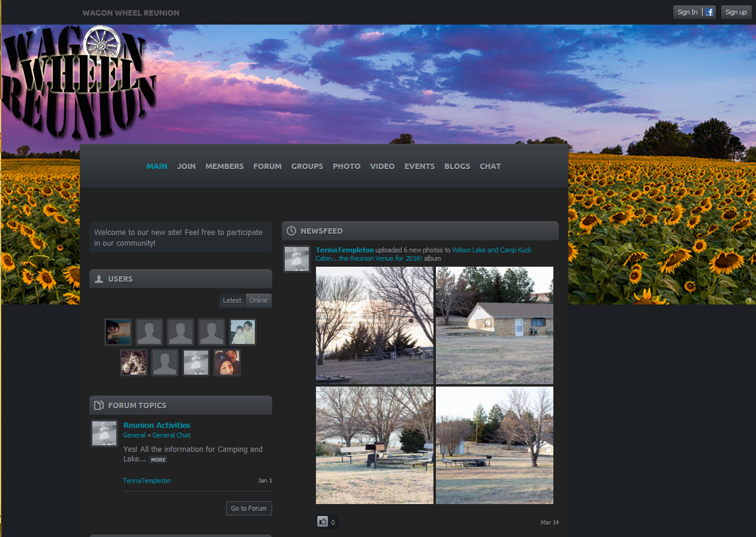
Task: Click the Reunion Activities topic avatar
Action: [104, 433]
